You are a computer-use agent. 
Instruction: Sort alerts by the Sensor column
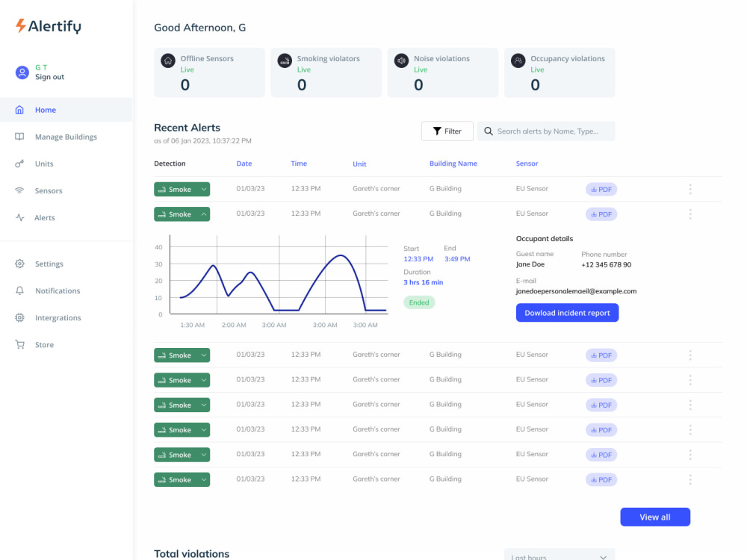click(527, 164)
